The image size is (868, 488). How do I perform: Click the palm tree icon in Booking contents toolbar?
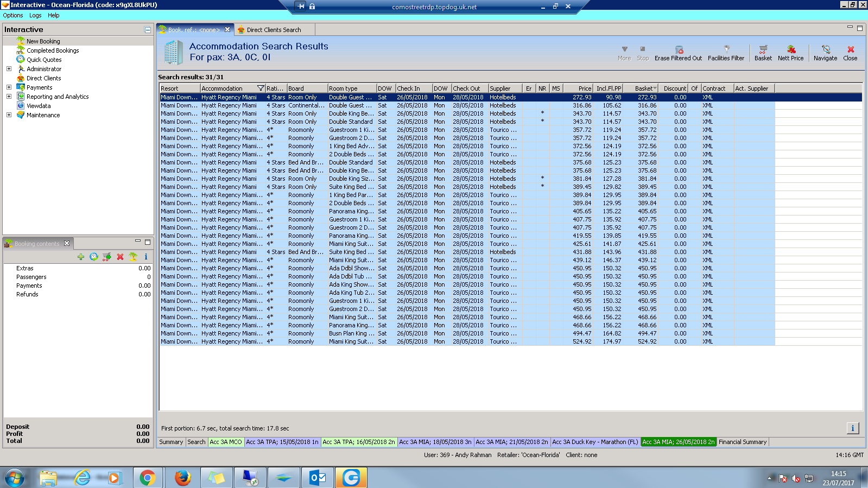click(x=133, y=257)
